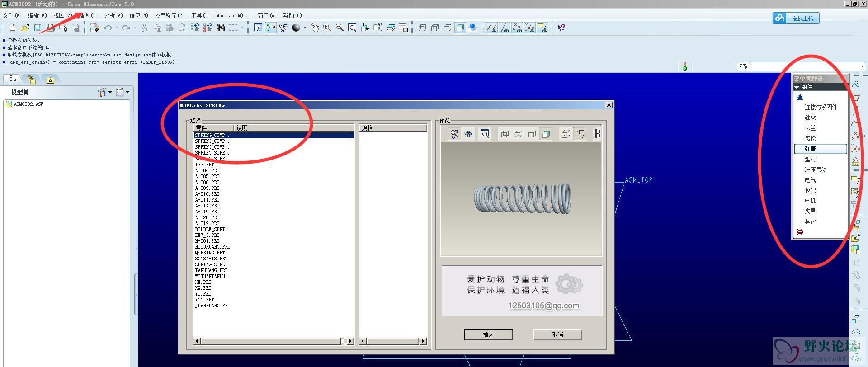Viewport: 868px width, 367px height.
Task: Toggle annotation display icon
Action: tap(542, 28)
